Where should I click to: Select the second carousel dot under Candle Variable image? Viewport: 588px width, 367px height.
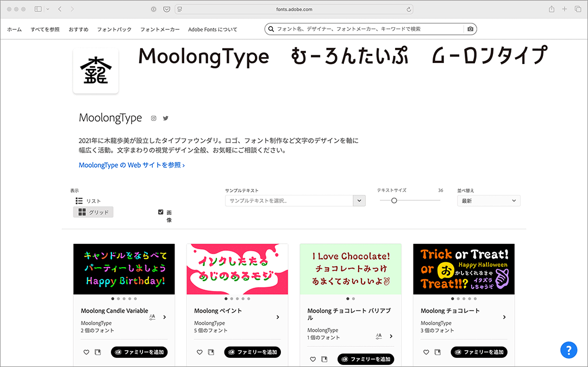click(118, 299)
